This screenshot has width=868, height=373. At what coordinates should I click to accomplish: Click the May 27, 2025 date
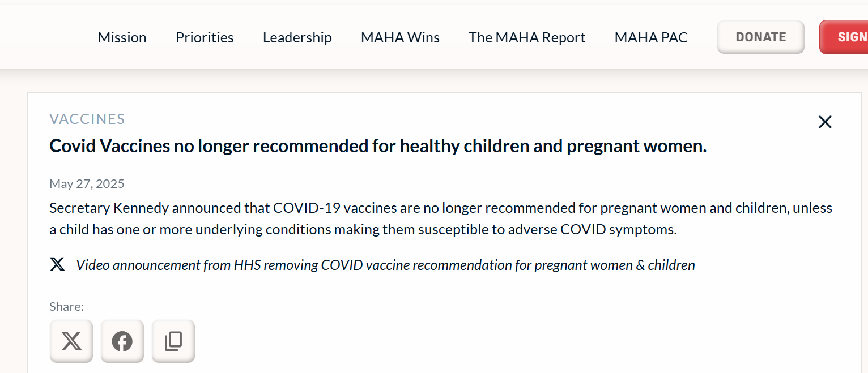pyautogui.click(x=87, y=183)
